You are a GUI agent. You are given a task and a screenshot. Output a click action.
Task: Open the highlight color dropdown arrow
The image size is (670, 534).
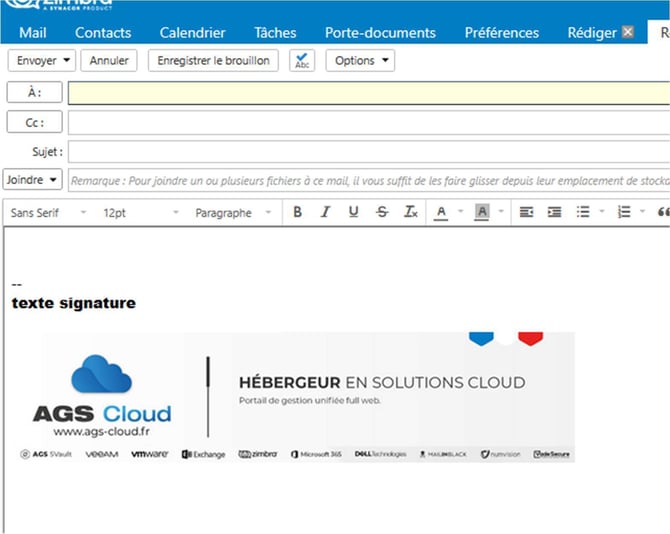pos(501,211)
